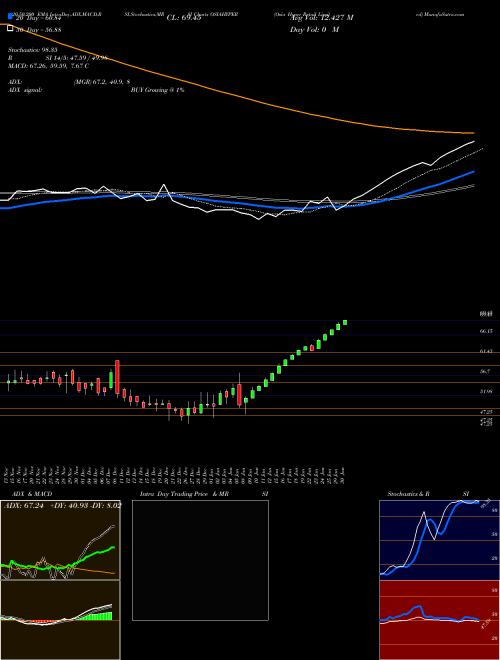Viewport: 500px width, 660px height.
Task: Click the 'Stochastics: 98.33' reading
Action: [x=33, y=50]
